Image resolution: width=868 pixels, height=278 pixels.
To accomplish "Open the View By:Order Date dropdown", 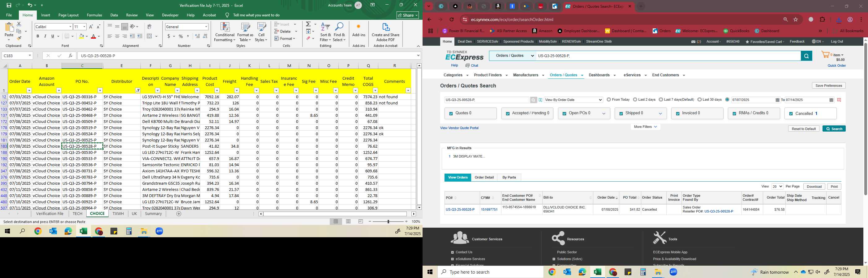I will tap(573, 100).
